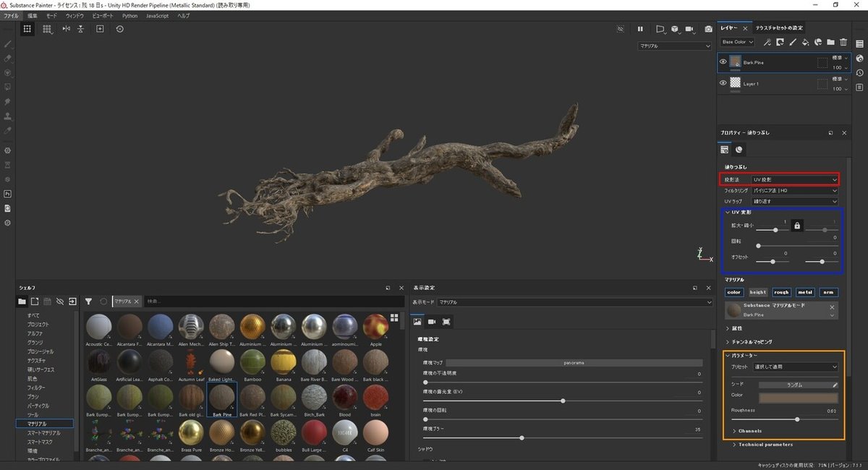Screen dimensions: 868x470
Task: Click the add fill layer bucket icon
Action: [805, 42]
